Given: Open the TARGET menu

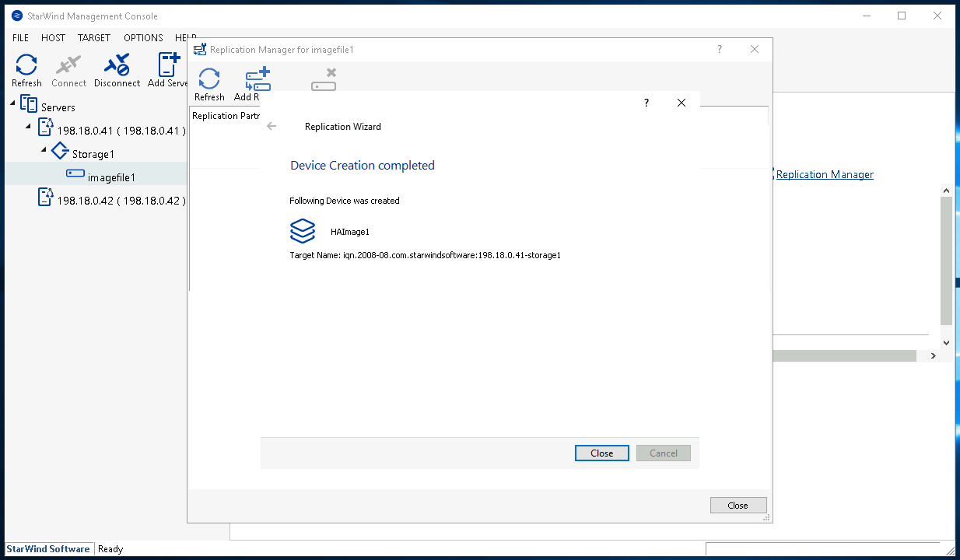Looking at the screenshot, I should pos(94,37).
